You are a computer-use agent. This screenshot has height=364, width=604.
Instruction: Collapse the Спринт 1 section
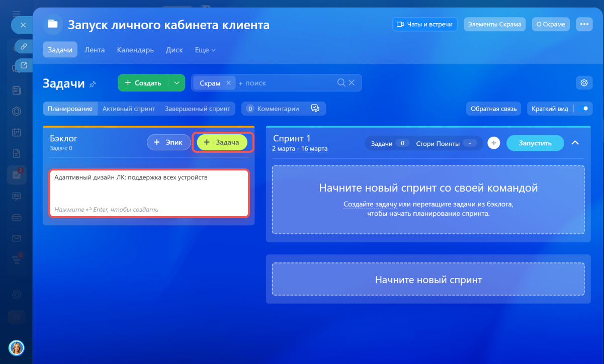[576, 143]
